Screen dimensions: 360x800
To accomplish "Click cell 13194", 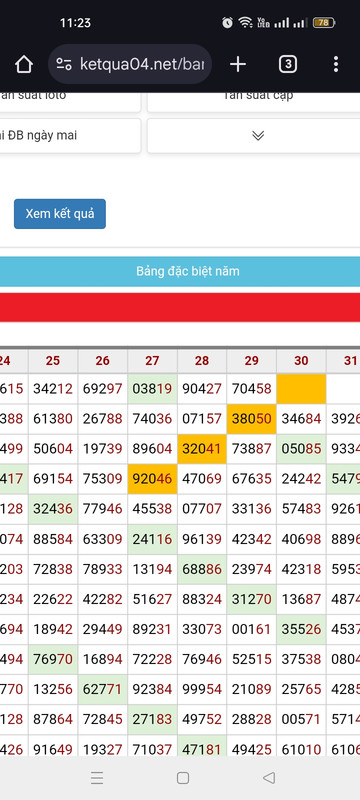I will coord(152,570).
